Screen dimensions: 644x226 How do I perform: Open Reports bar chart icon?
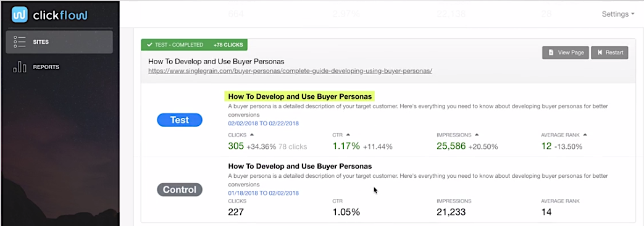[x=20, y=67]
